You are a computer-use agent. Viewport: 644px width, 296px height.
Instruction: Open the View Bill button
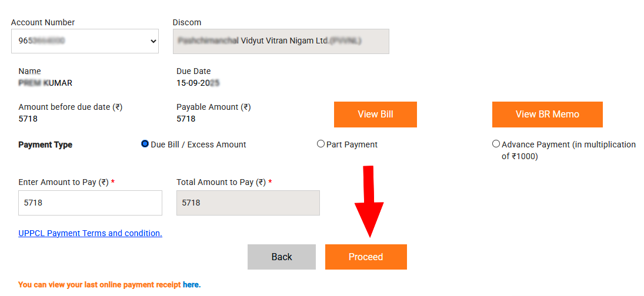click(x=375, y=115)
